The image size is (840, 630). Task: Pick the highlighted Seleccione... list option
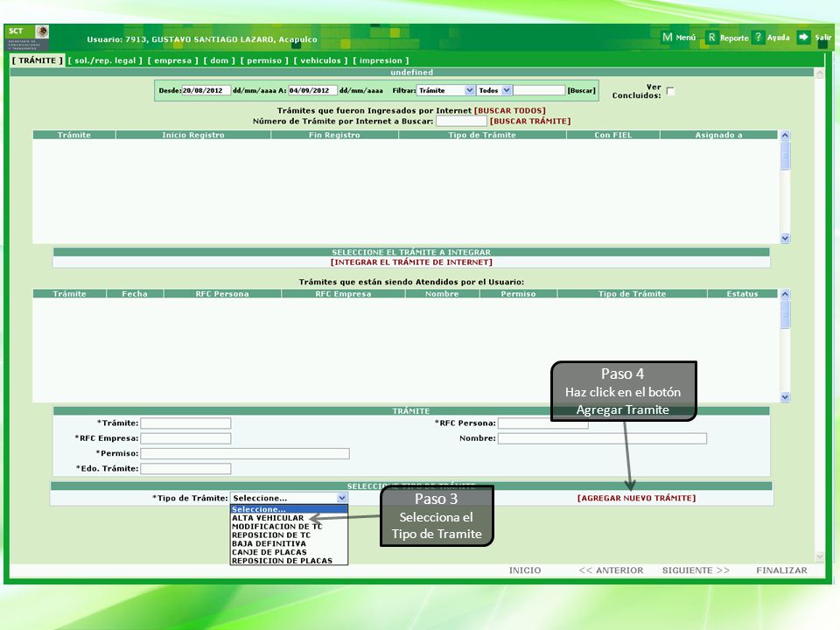289,509
